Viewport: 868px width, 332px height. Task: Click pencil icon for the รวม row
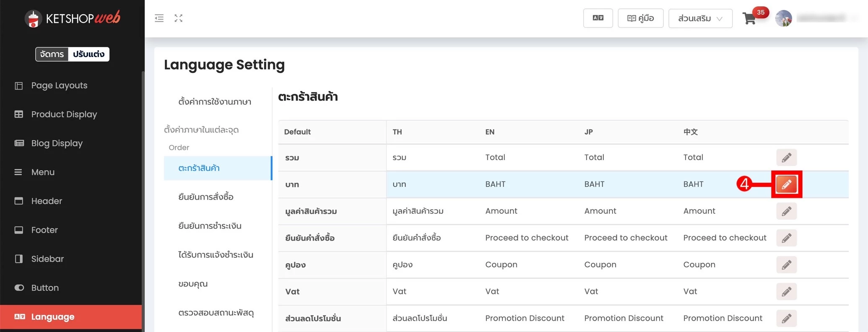tap(786, 158)
